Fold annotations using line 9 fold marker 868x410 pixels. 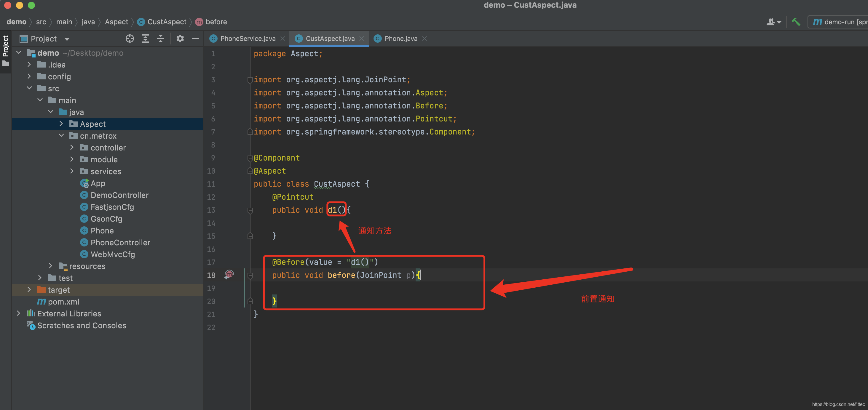click(250, 158)
